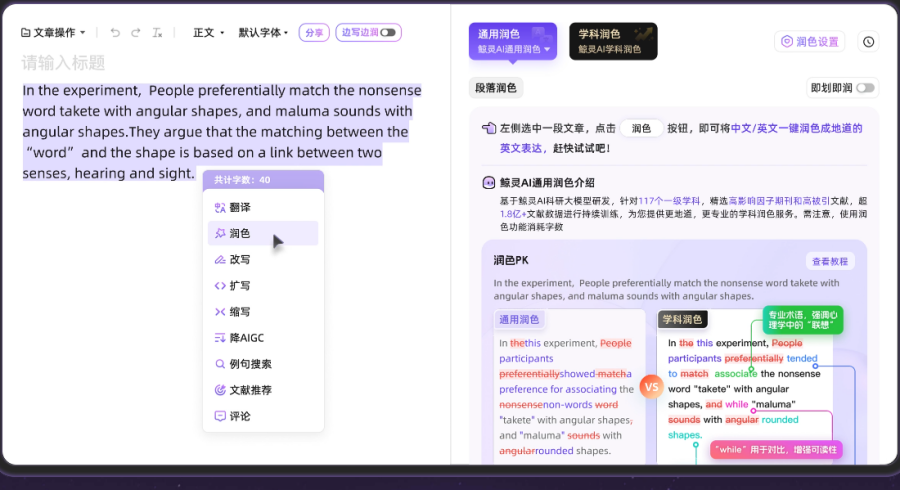Click the 通用润色 comparison card label

(519, 320)
